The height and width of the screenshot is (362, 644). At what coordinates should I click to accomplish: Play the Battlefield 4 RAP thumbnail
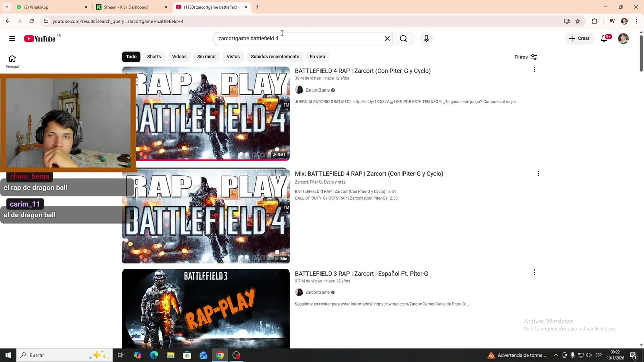click(206, 114)
